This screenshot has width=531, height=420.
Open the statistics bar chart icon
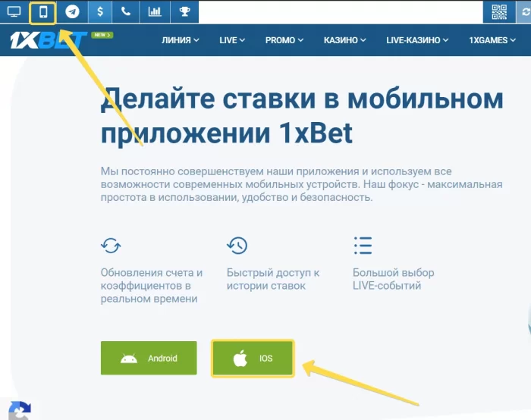click(x=155, y=12)
